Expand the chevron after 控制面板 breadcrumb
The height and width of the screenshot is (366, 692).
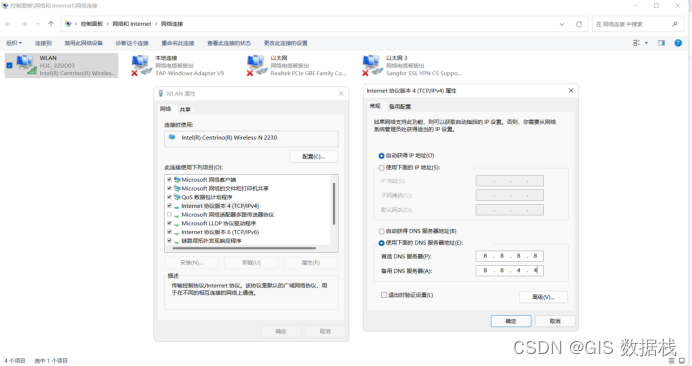(107, 24)
